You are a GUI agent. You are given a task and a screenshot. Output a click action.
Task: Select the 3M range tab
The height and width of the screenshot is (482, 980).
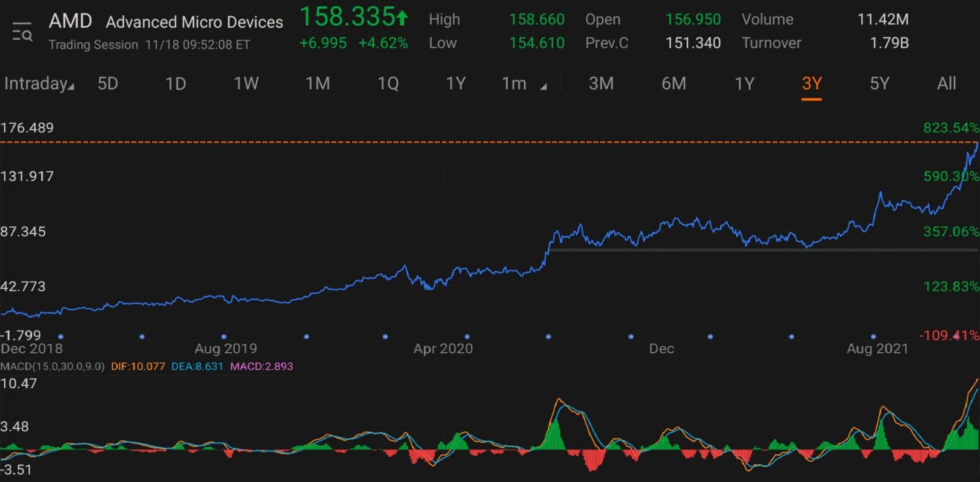(x=601, y=83)
